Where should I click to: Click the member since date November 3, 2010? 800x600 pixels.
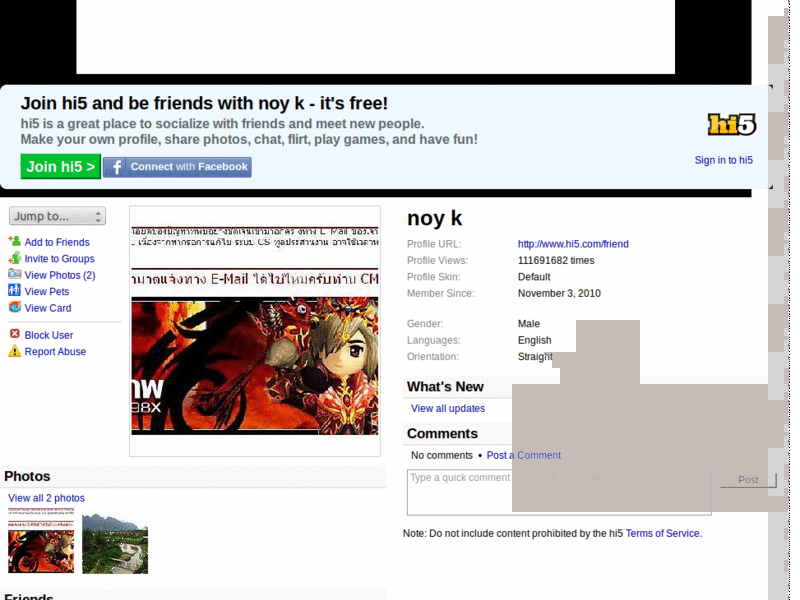pos(559,293)
